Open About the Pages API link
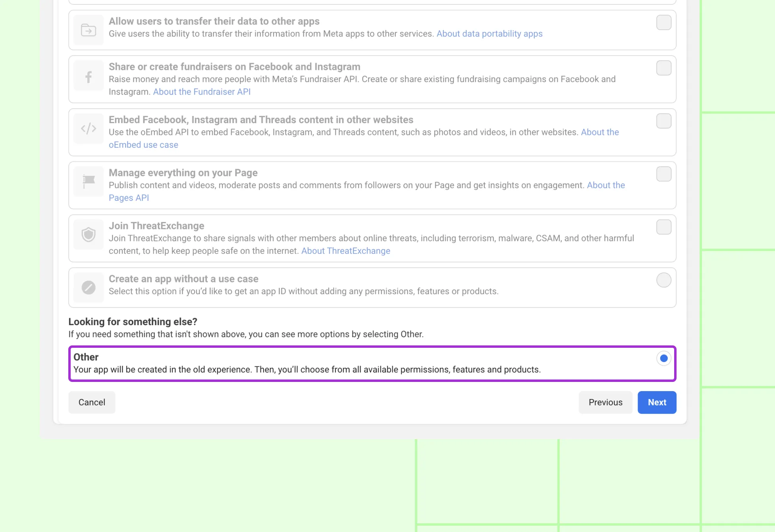Image resolution: width=775 pixels, height=532 pixels. [x=605, y=185]
